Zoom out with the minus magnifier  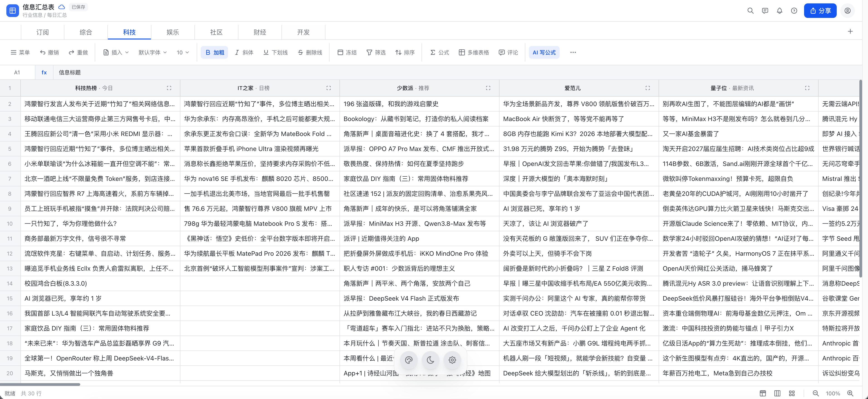pos(816,393)
